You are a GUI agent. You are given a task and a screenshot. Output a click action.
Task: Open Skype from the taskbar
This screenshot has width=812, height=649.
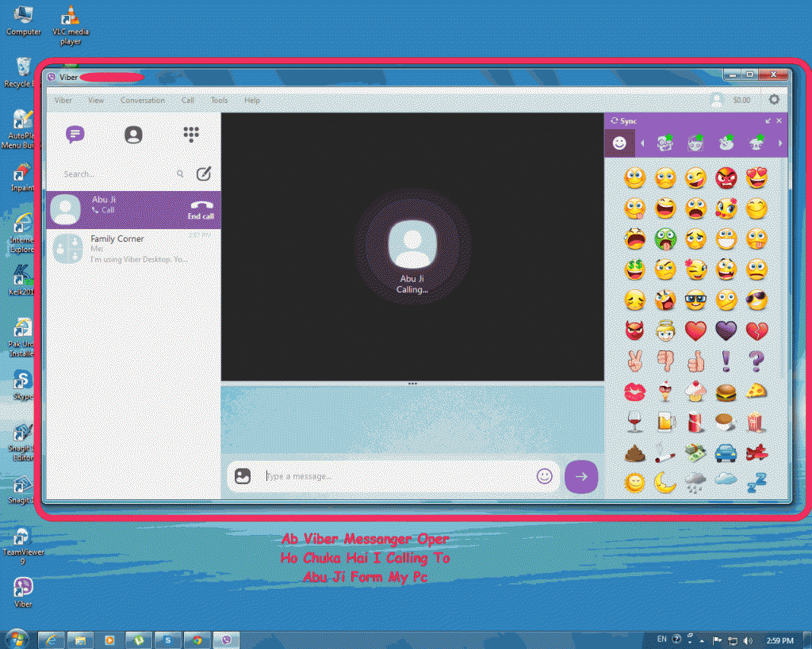point(168,640)
